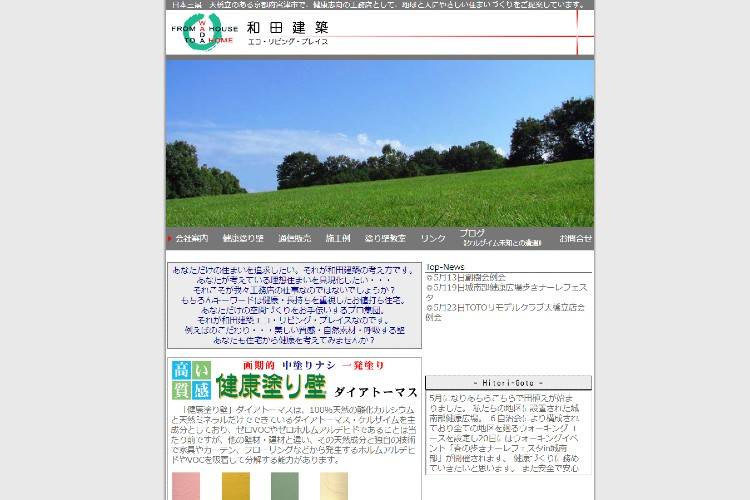Viewport: 750px width, 500px height.
Task: Click the Hitori-Goto section header
Action: pos(508,383)
